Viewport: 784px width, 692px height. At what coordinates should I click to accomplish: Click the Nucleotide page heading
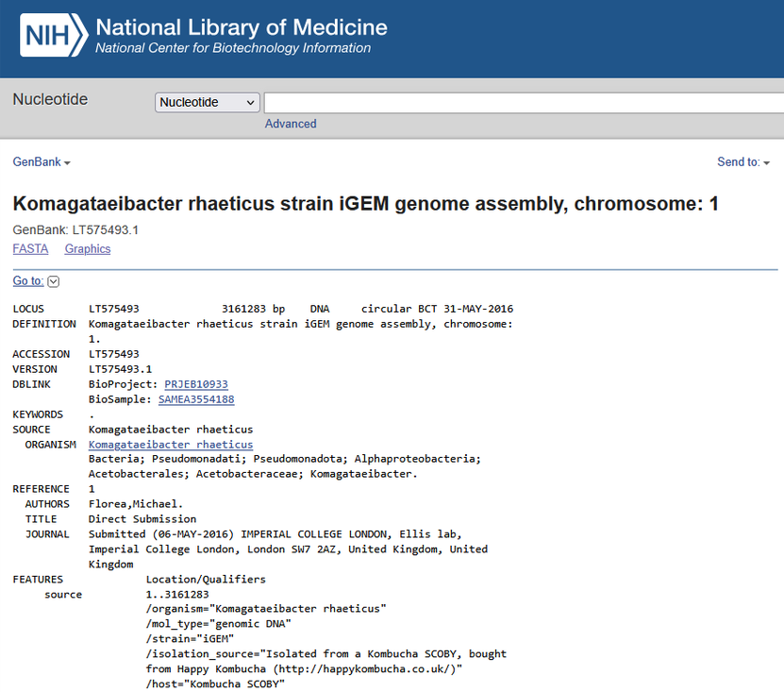50,99
